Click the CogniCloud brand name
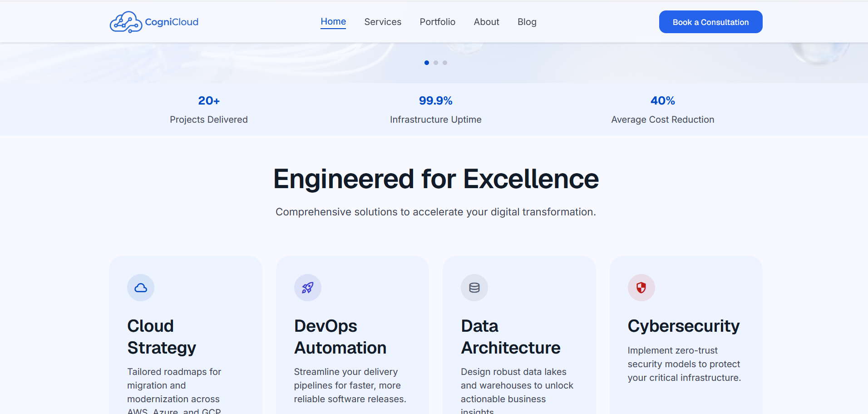This screenshot has width=868, height=414. coord(172,22)
